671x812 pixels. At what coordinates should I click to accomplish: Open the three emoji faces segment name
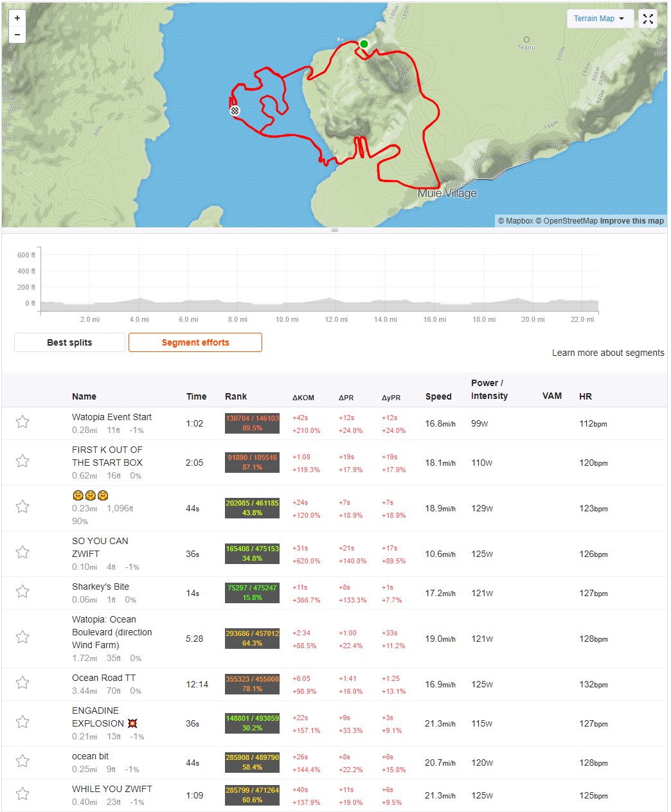click(90, 495)
